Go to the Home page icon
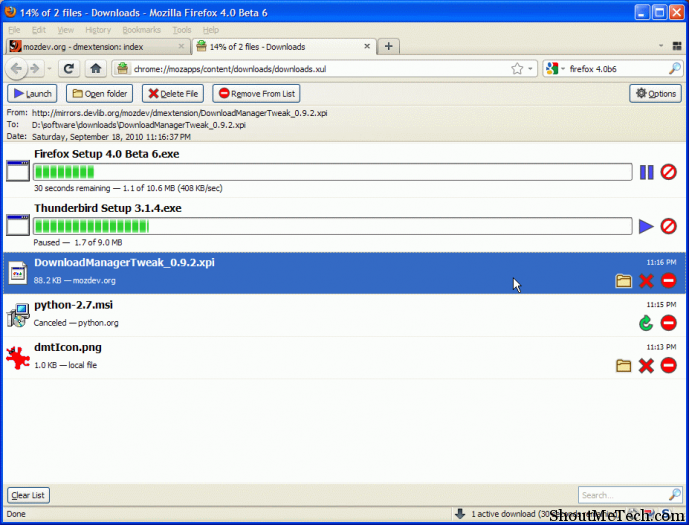Viewport: 689px width, 525px height. (96, 69)
